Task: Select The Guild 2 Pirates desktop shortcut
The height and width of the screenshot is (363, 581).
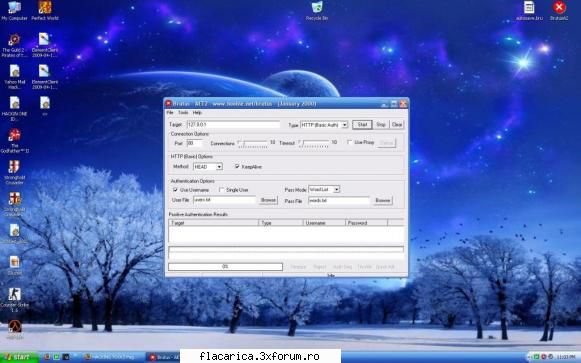Action: [x=14, y=45]
